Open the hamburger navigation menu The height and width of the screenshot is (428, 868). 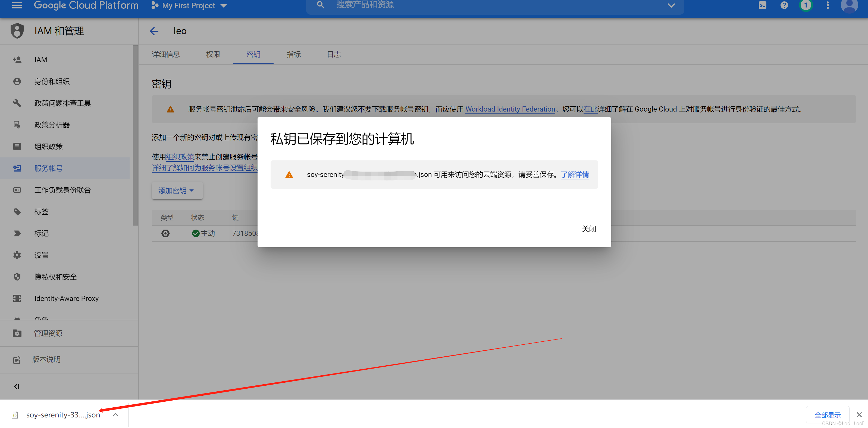pos(17,5)
